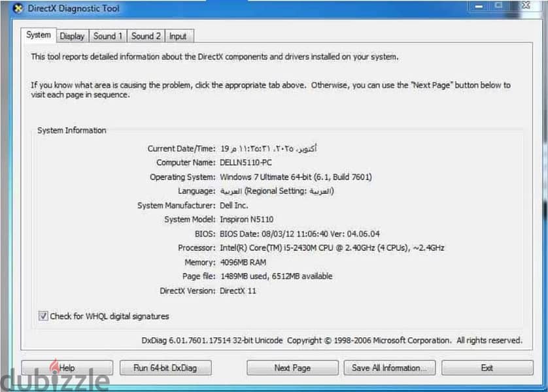Minimize the DirectX Diagnostic Tool window

pos(479,6)
